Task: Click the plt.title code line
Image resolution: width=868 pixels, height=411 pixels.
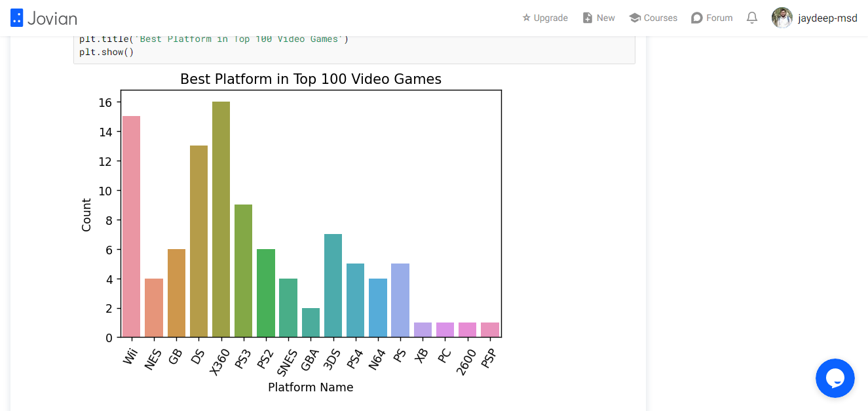Action: tap(214, 39)
